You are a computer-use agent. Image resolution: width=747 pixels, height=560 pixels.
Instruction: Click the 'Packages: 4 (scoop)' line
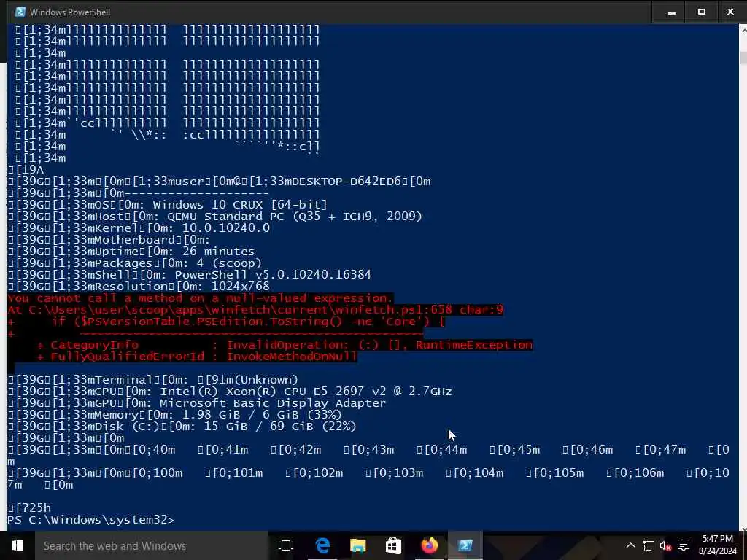135,262
